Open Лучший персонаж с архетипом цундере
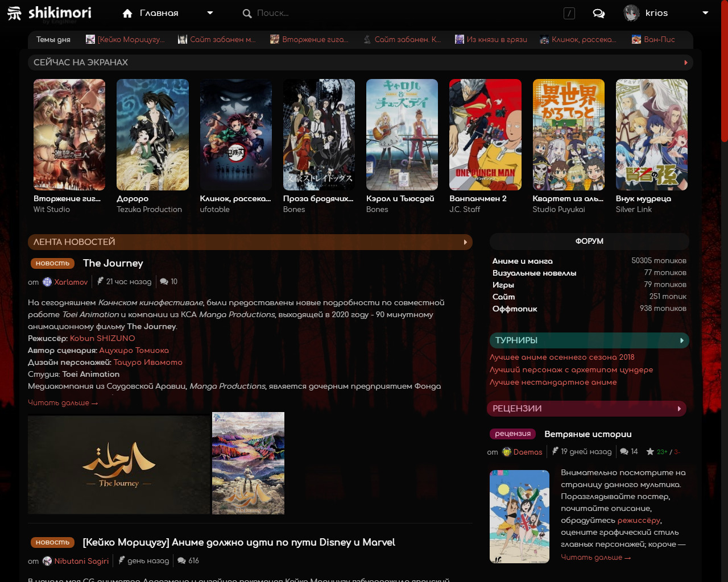The height and width of the screenshot is (582, 728). 571,369
